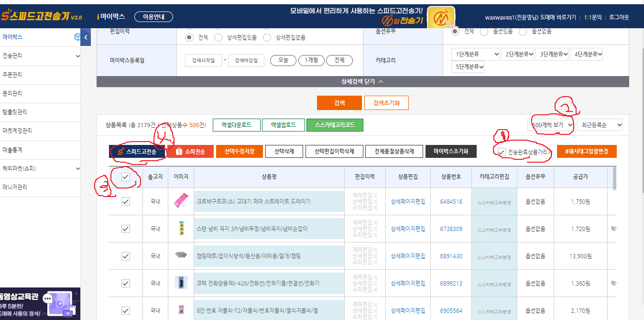
Task: Click the 선택삭제 button
Action: click(x=284, y=152)
